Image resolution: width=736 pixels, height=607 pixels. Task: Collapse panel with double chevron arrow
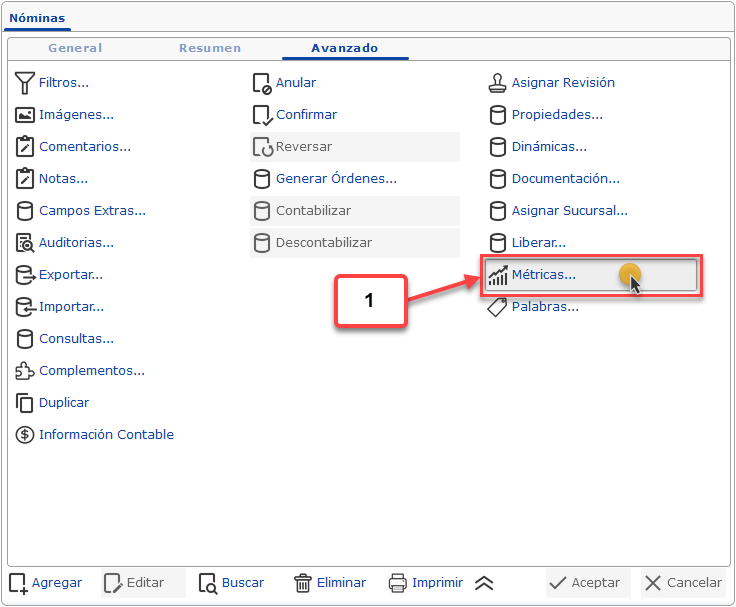tap(483, 583)
